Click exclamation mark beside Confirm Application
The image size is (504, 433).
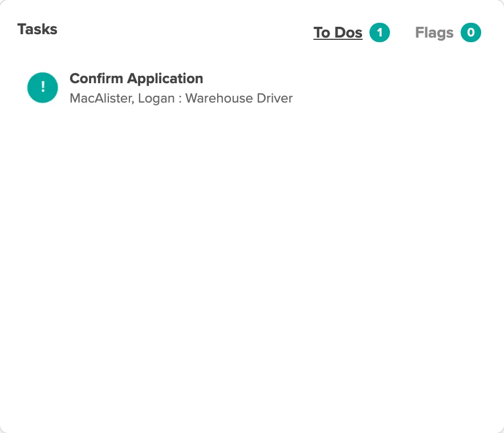[x=43, y=88]
